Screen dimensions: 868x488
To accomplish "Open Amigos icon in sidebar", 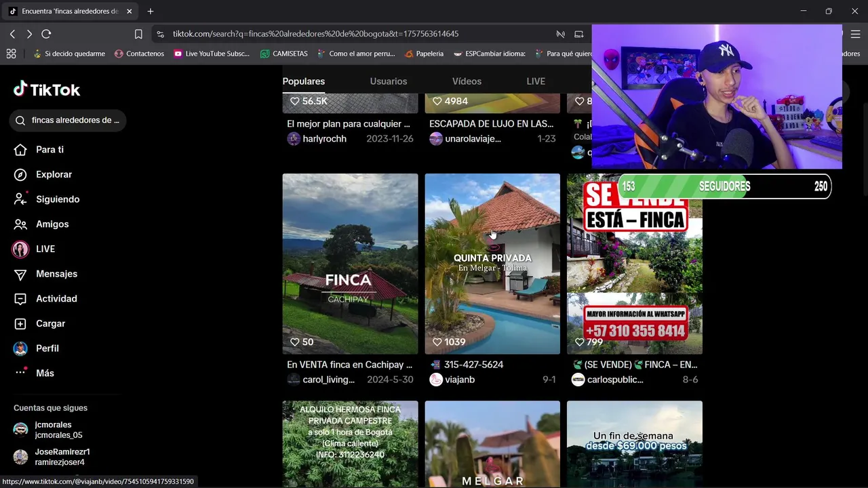I will (x=20, y=224).
